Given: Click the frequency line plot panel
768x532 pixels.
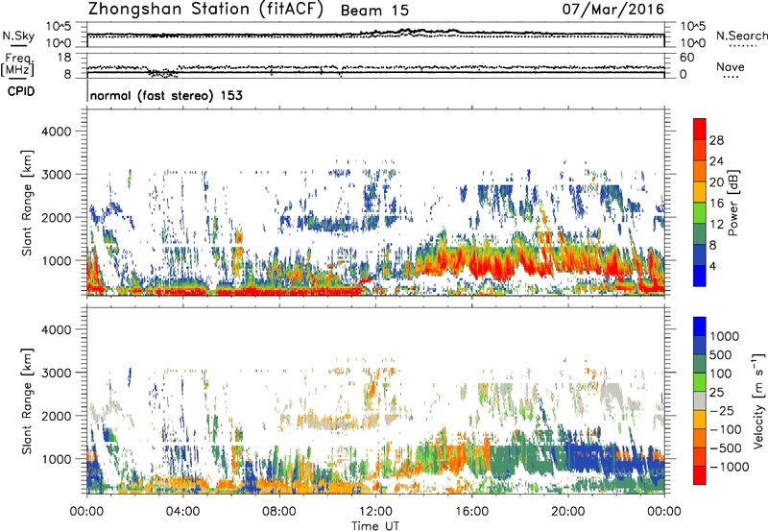Looking at the screenshot, I should tap(375, 65).
